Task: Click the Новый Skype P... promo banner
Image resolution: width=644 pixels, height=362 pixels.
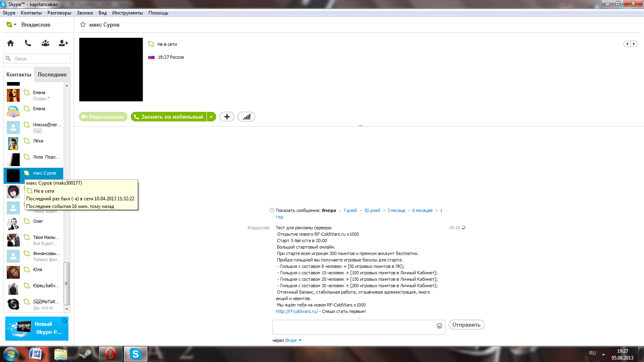Action: [37, 329]
